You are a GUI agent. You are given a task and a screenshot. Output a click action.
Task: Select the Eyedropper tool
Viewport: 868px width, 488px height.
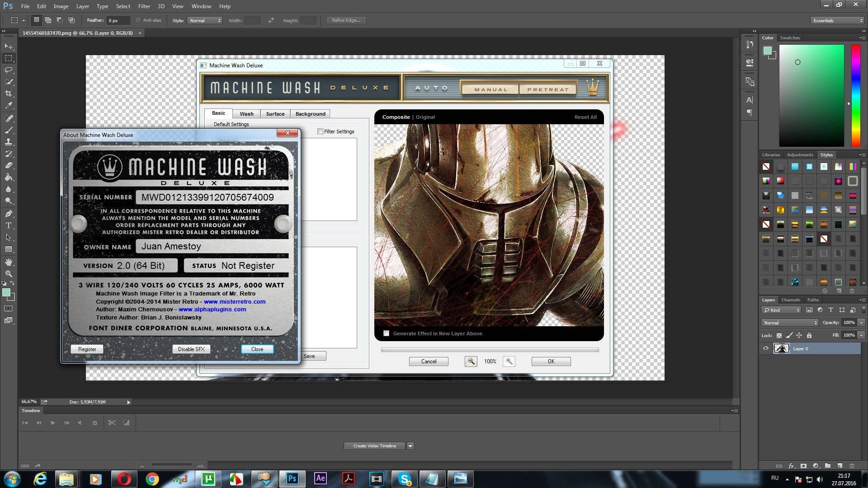point(9,105)
